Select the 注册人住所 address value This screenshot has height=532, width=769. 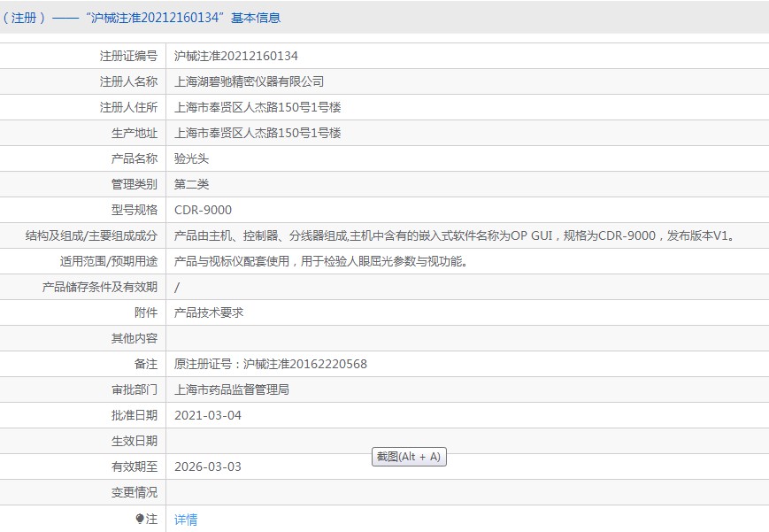tap(258, 107)
